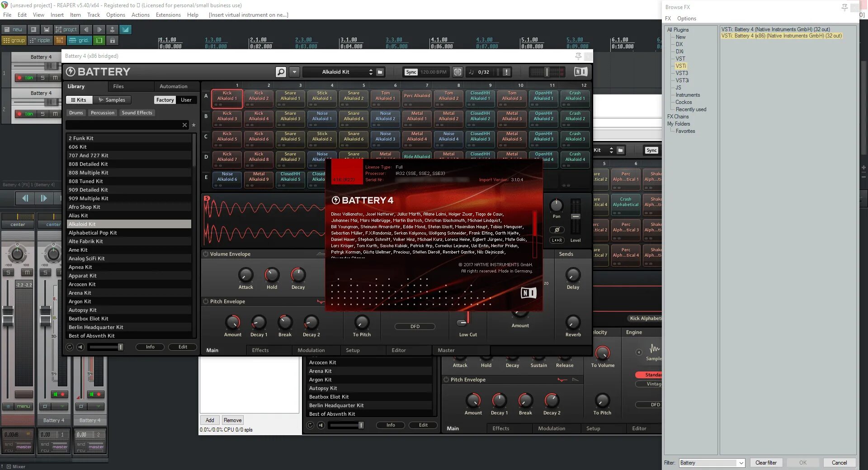868x470 pixels.
Task: Click the Clear filter button
Action: 766,463
